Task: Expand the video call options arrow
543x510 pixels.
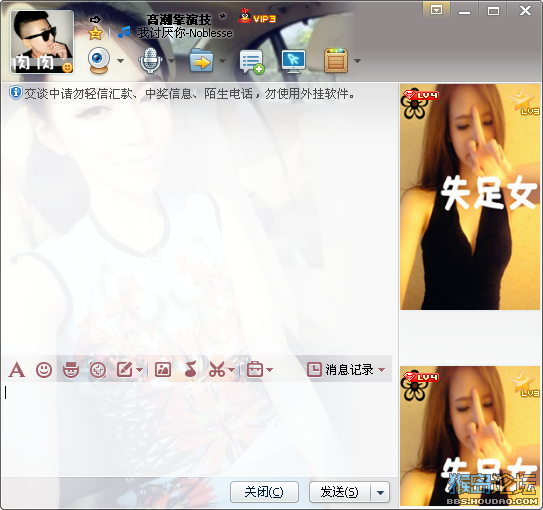Action: pyautogui.click(x=120, y=61)
